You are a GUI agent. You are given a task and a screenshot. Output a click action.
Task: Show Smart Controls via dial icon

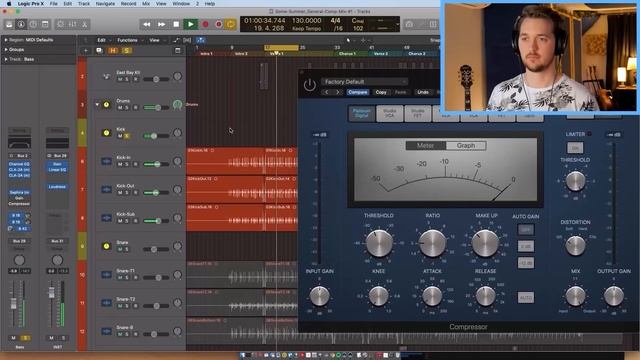click(x=60, y=24)
